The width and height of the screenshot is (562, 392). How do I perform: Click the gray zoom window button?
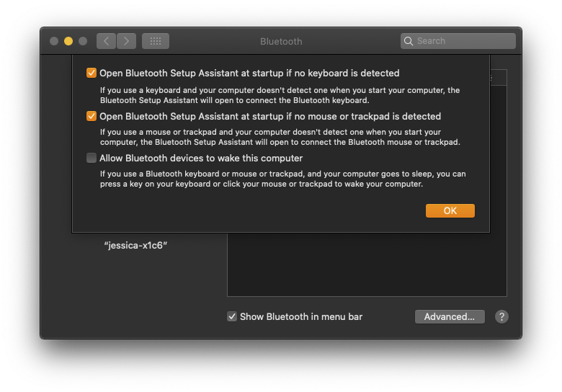[x=83, y=41]
